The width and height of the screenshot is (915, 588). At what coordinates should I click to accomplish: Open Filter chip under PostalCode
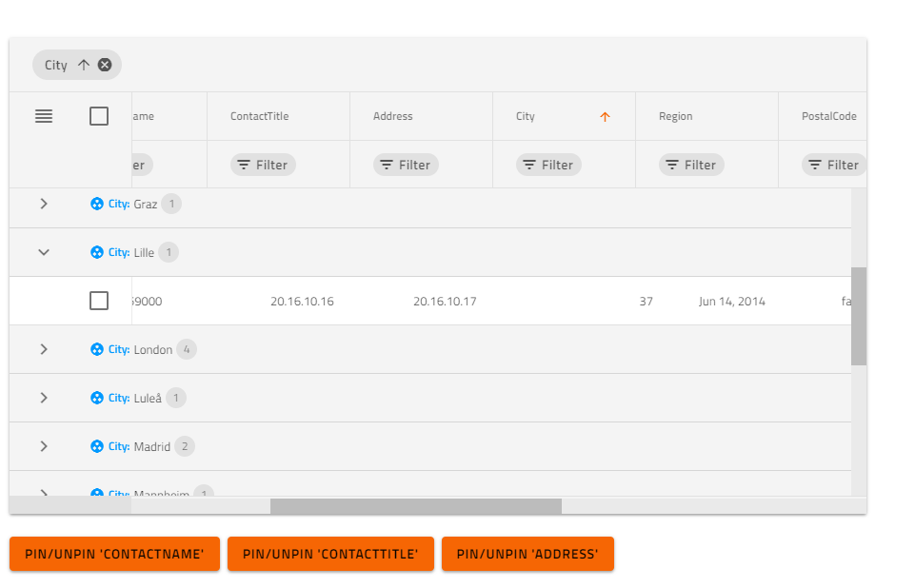(x=834, y=166)
